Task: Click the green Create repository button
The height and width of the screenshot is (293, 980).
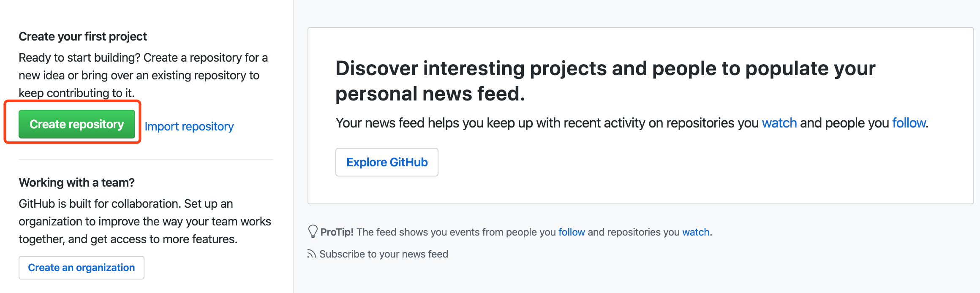Action: [76, 124]
